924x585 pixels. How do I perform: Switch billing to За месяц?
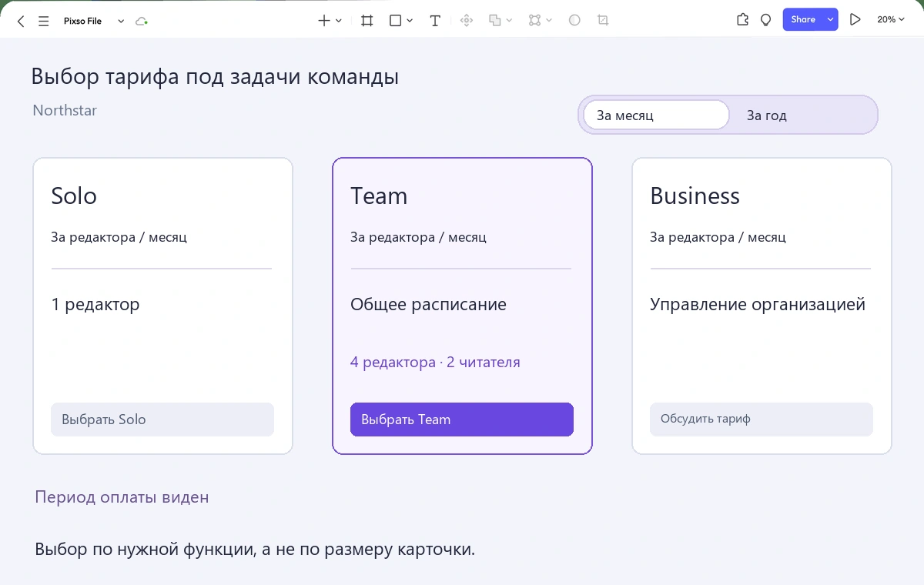pyautogui.click(x=655, y=115)
